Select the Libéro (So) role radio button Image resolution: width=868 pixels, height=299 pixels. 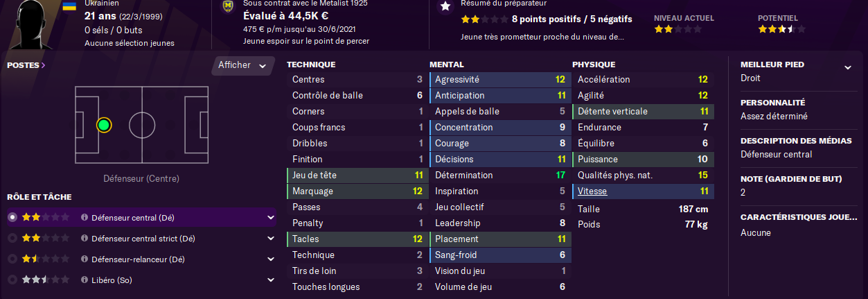point(12,280)
